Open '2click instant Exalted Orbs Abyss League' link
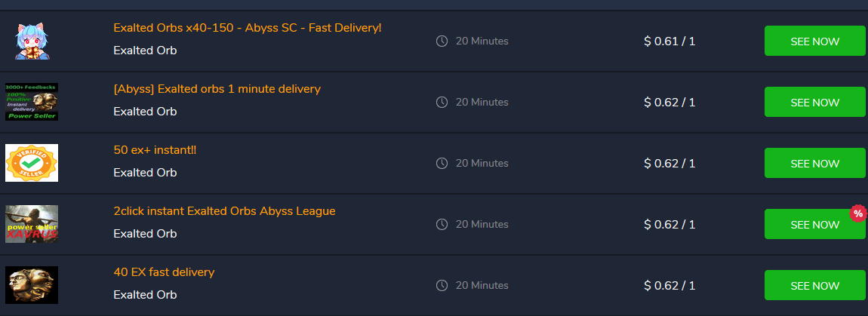 [224, 211]
